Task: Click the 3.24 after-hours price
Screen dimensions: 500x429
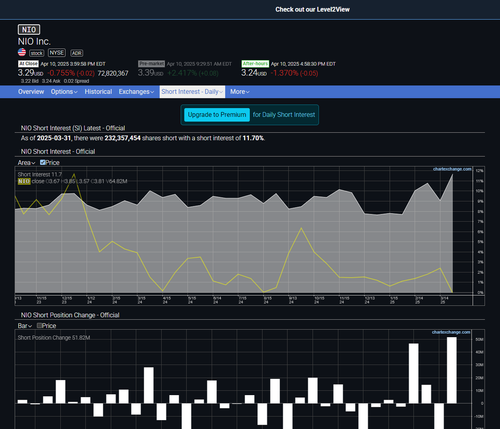Action: 254,73
